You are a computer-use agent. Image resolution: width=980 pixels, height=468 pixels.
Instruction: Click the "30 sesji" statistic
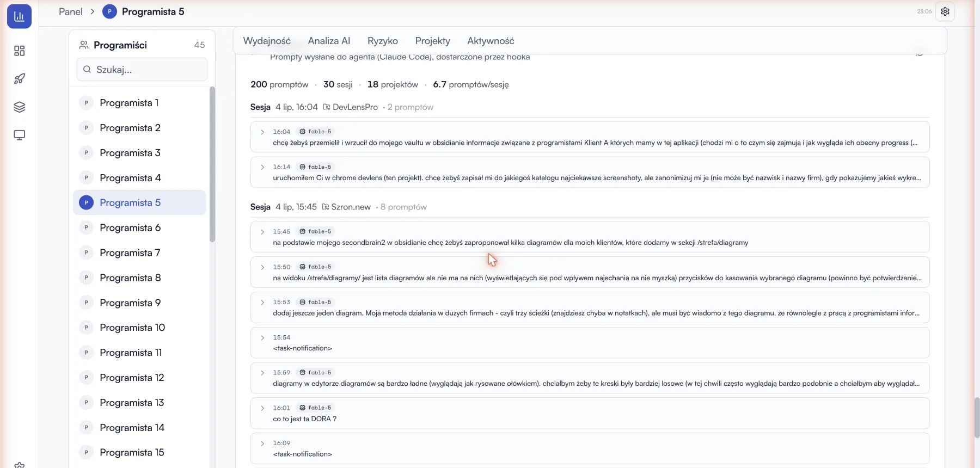coord(338,84)
